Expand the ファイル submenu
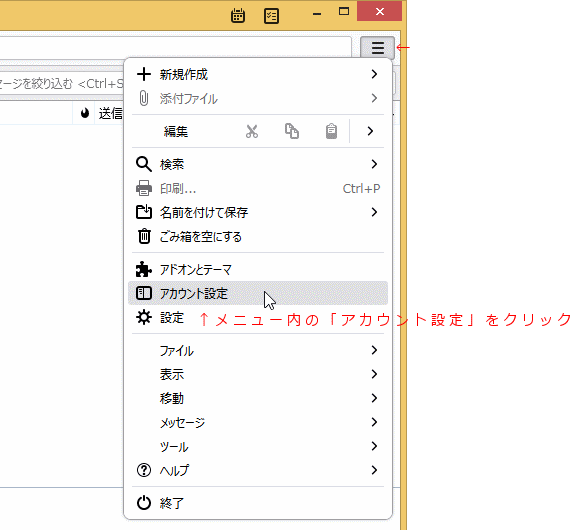570x530 pixels. pos(258,350)
